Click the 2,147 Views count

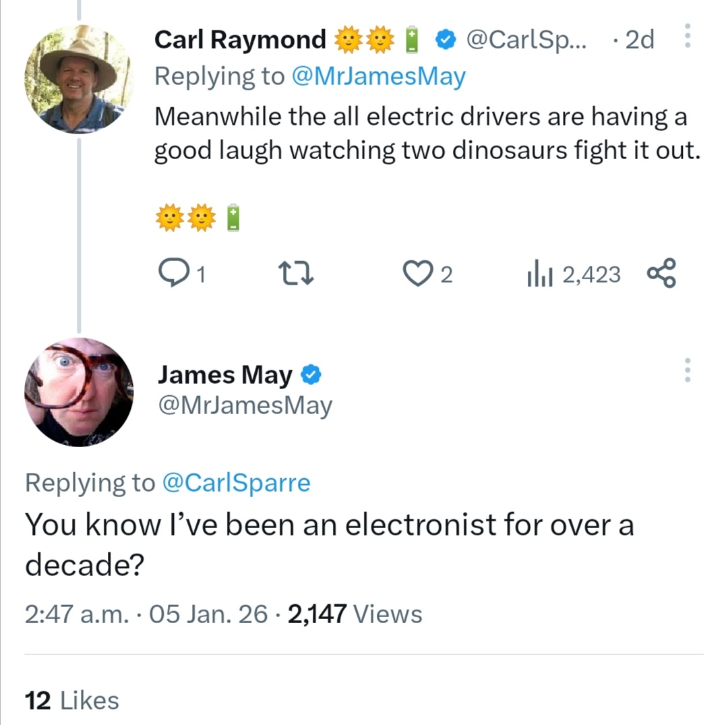[355, 614]
